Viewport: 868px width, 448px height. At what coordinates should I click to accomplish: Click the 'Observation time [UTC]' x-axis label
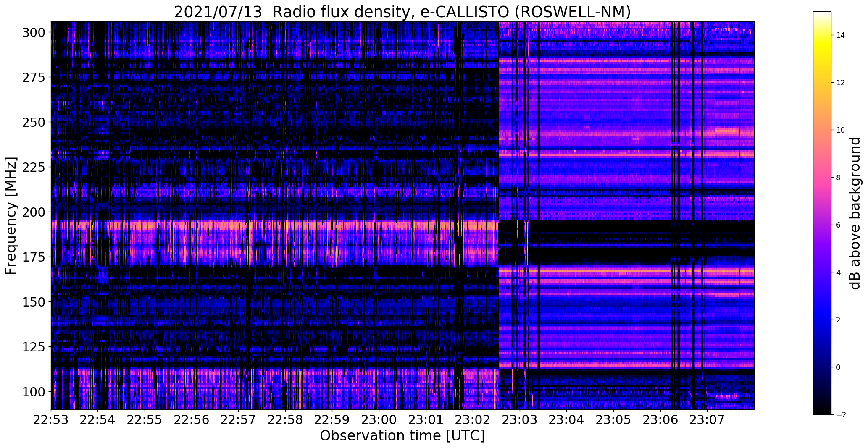[402, 436]
